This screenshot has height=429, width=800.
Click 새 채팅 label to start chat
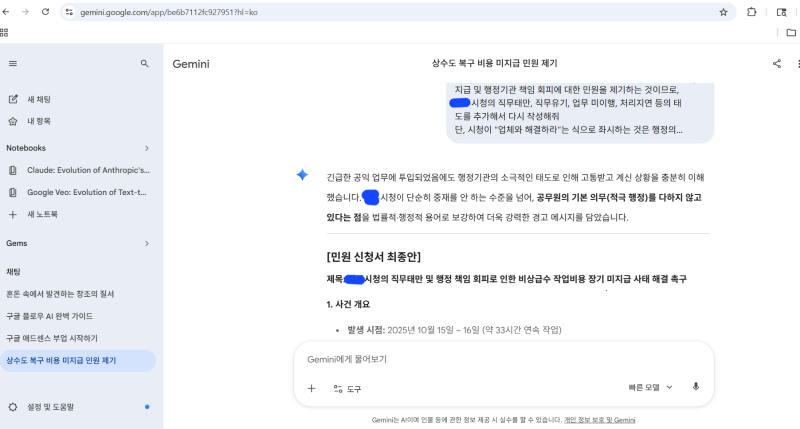(39, 99)
